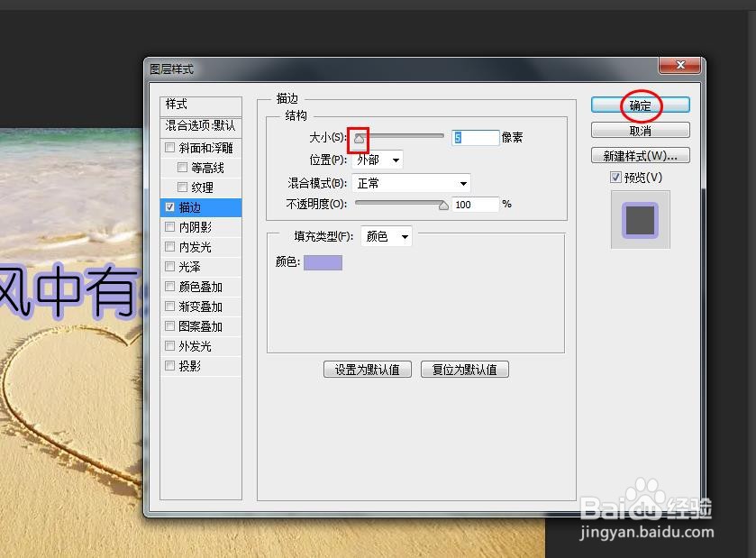Tick the 纹理 checkbox

pyautogui.click(x=182, y=188)
